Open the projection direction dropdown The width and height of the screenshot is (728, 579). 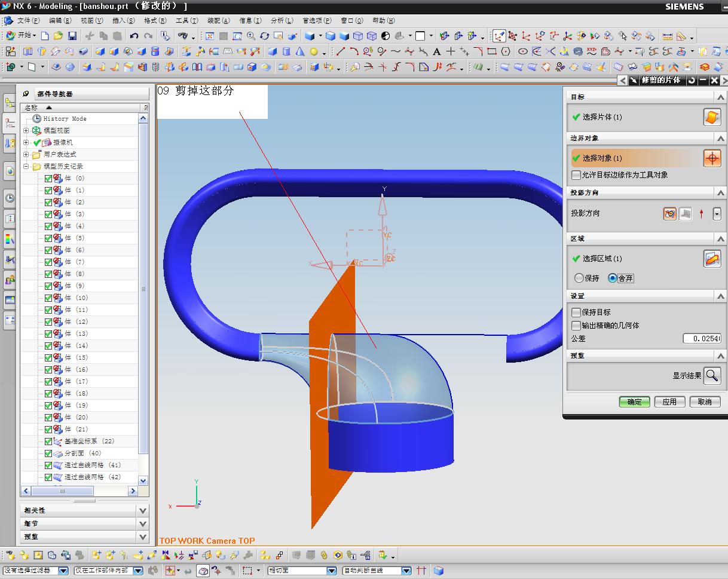(717, 213)
